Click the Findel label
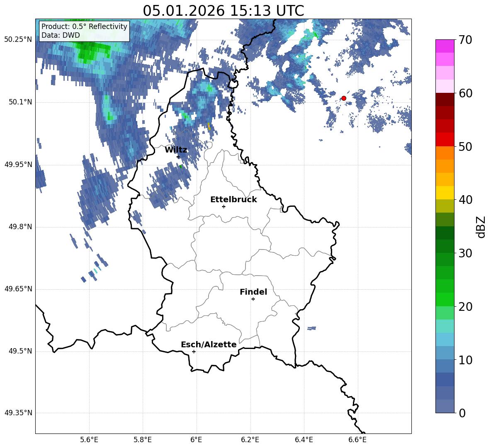This screenshot has height=448, width=491. (253, 292)
